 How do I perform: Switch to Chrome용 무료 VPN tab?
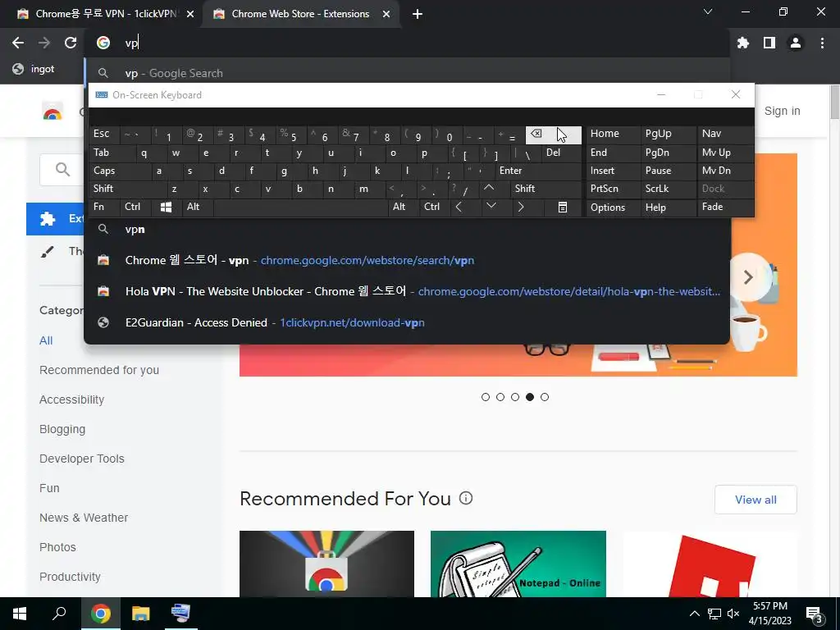click(99, 14)
